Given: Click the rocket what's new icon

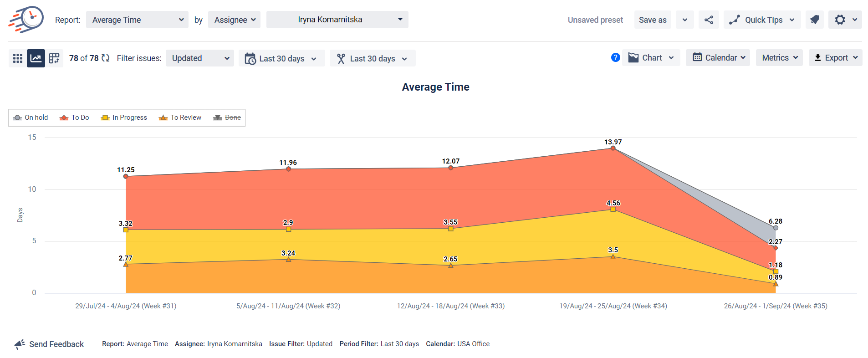Looking at the screenshot, I should 814,20.
